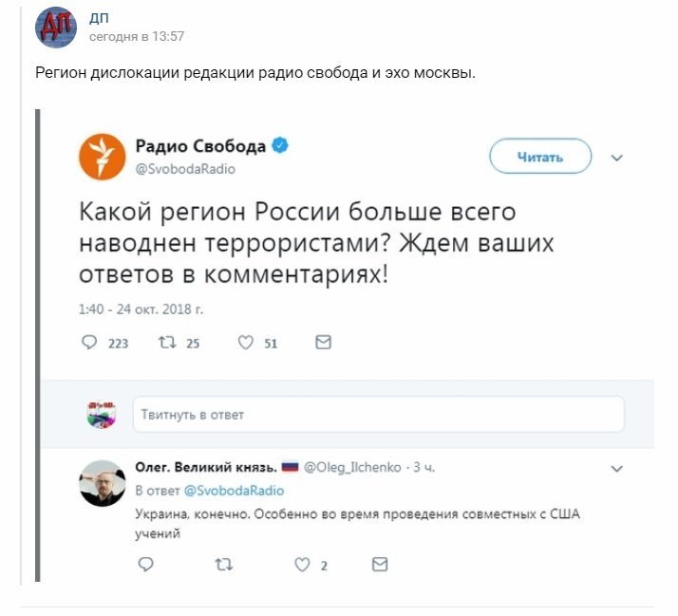Focus the Твитнуть в ответ field
678x616 pixels.
[x=379, y=415]
